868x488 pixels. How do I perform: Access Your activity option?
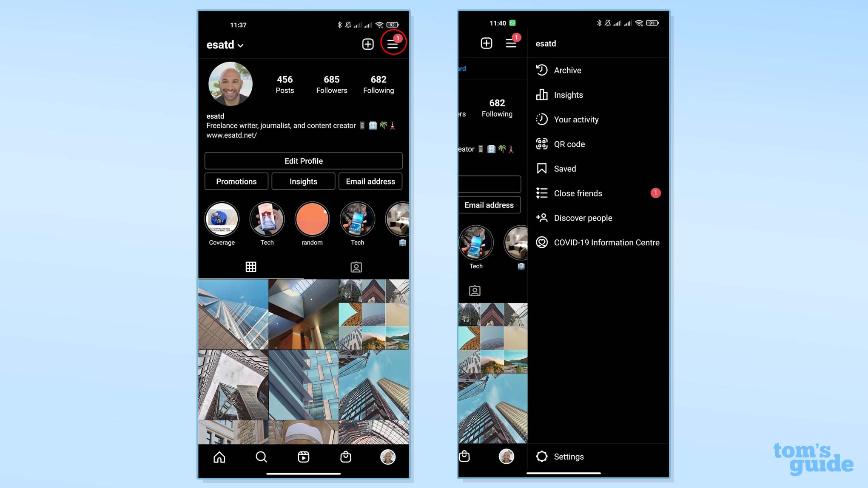(577, 119)
